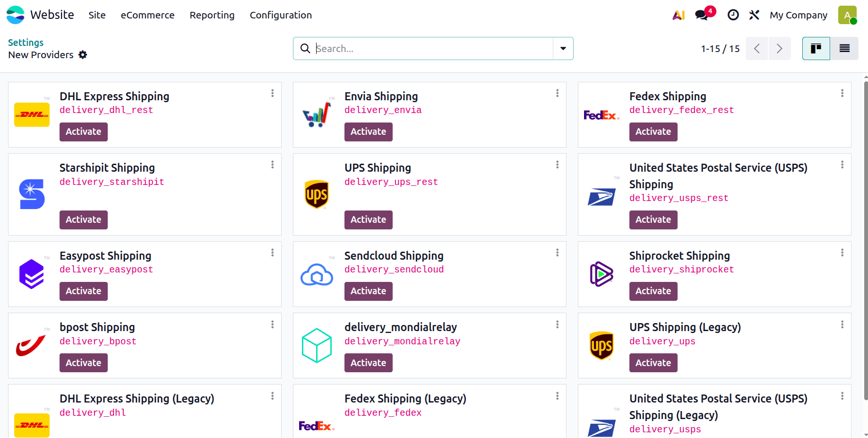
Task: Open delivery_mondialrelay card options menu
Action: click(x=558, y=324)
